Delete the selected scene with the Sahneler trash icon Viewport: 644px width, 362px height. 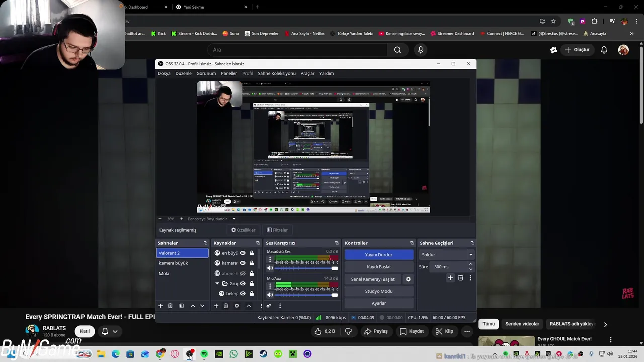pos(170,306)
